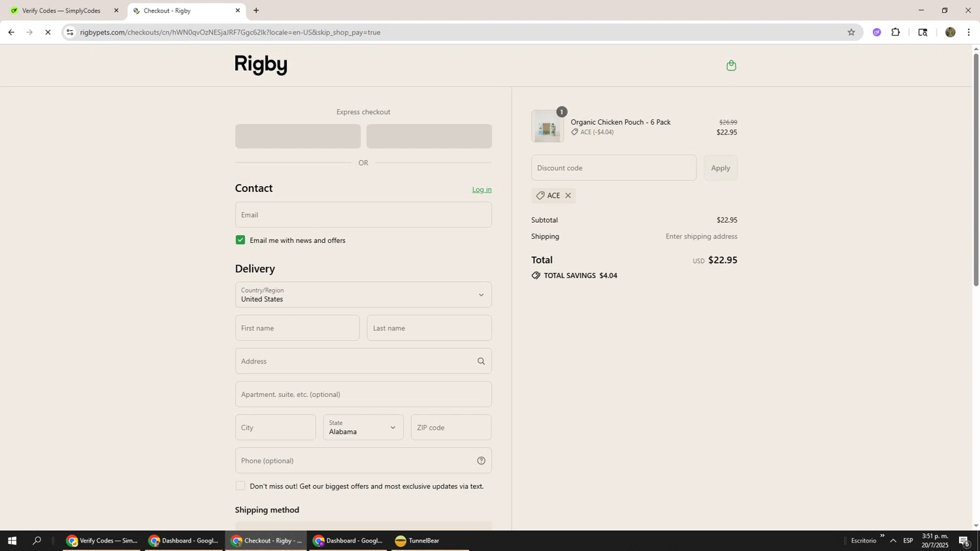The height and width of the screenshot is (551, 980).
Task: View site information icon in address bar
Action: [x=70, y=32]
